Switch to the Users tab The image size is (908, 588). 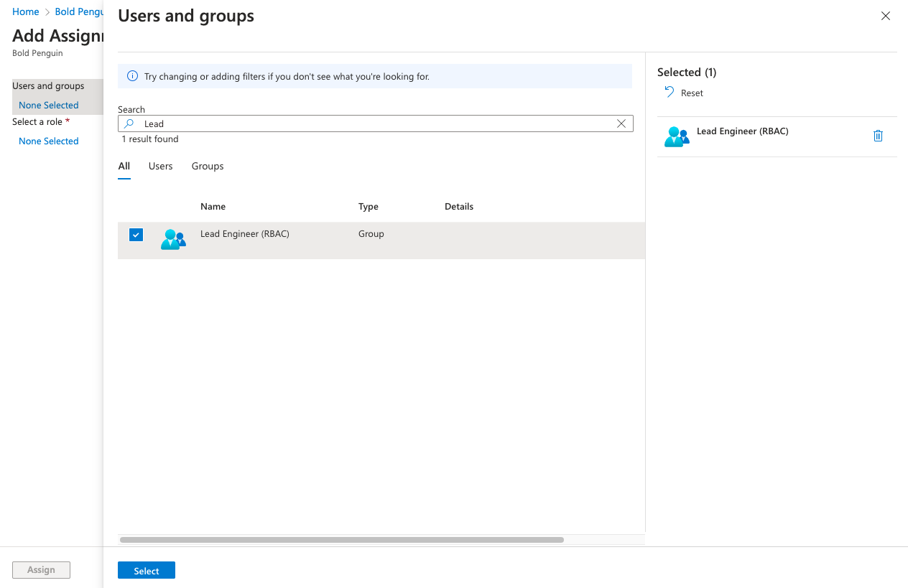click(x=160, y=166)
